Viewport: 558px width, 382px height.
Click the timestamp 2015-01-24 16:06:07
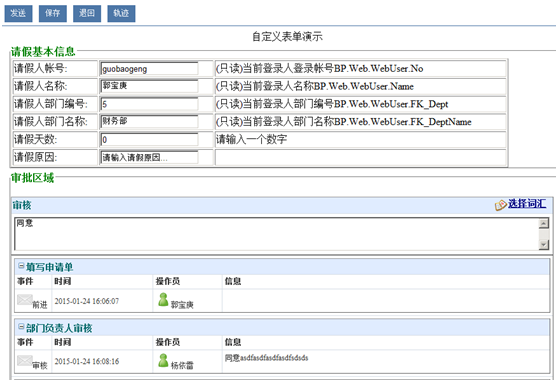pyautogui.click(x=86, y=301)
